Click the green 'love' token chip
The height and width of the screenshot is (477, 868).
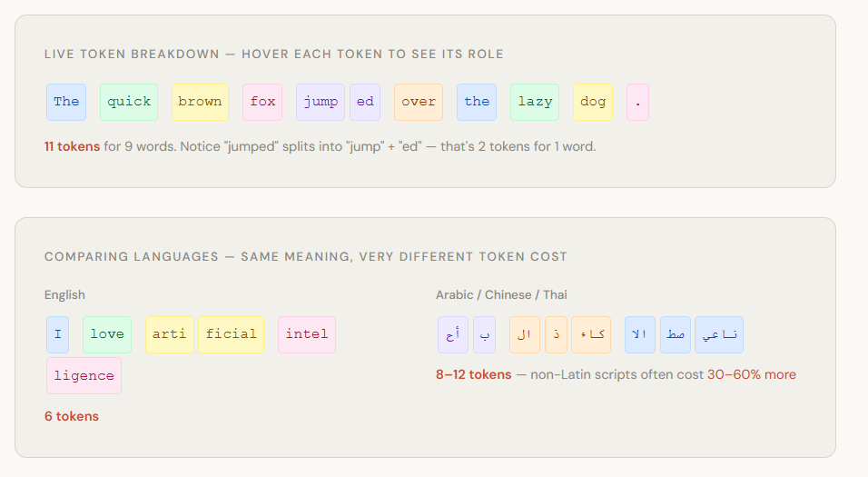click(x=107, y=334)
